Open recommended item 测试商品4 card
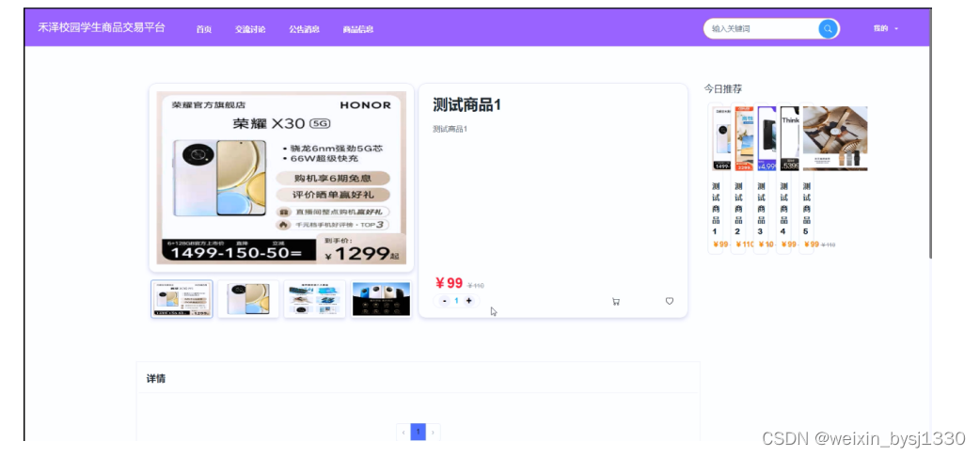Image resolution: width=980 pixels, height=457 pixels. (x=783, y=178)
